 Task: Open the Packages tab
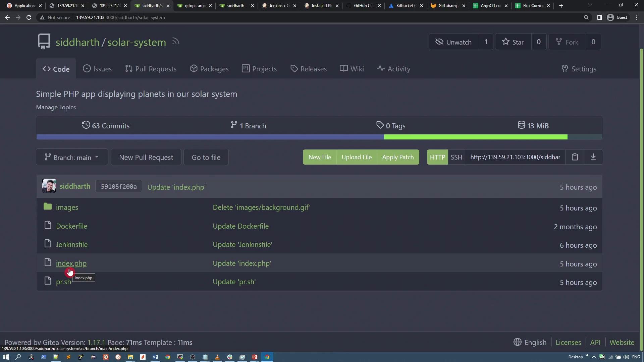coord(209,69)
